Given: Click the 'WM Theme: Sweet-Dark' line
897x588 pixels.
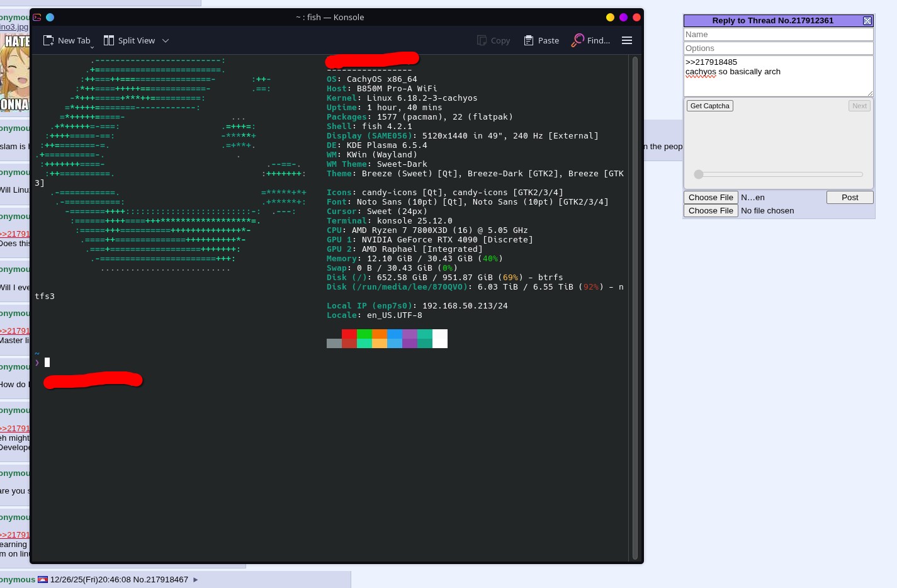Looking at the screenshot, I should pos(377,164).
